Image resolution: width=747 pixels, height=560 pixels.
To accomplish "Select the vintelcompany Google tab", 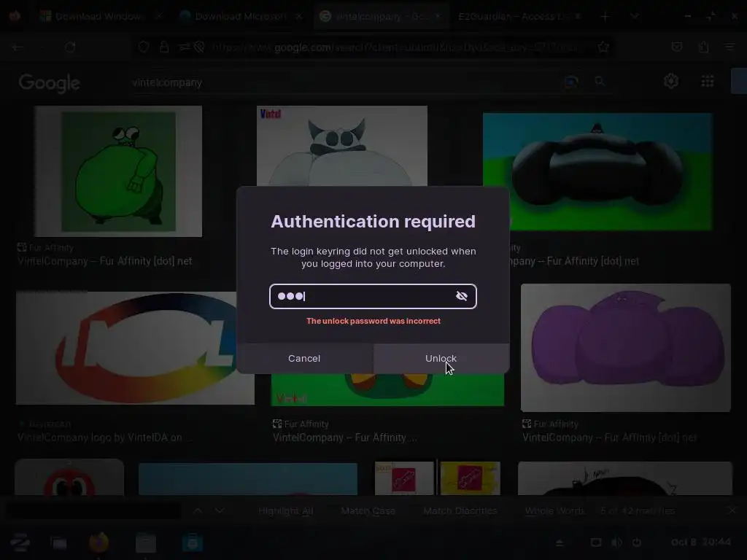I will pos(379,16).
